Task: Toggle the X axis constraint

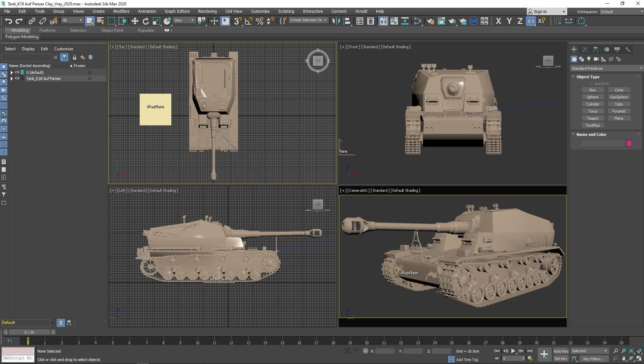Action: click(499, 21)
